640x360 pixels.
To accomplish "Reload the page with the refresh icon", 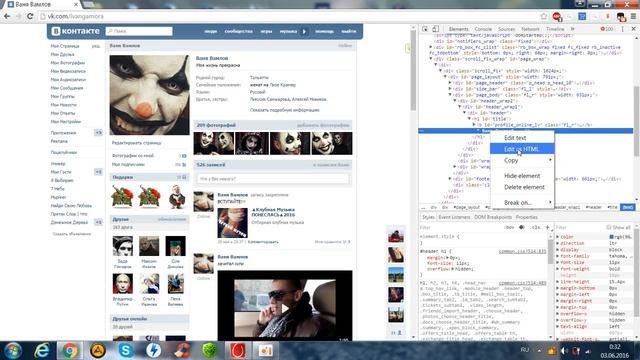I will coord(30,16).
